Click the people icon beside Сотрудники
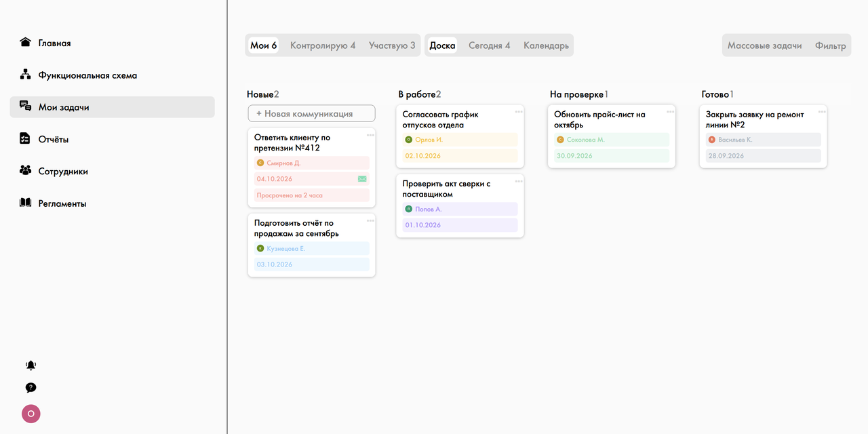This screenshot has height=434, width=868. (x=26, y=171)
